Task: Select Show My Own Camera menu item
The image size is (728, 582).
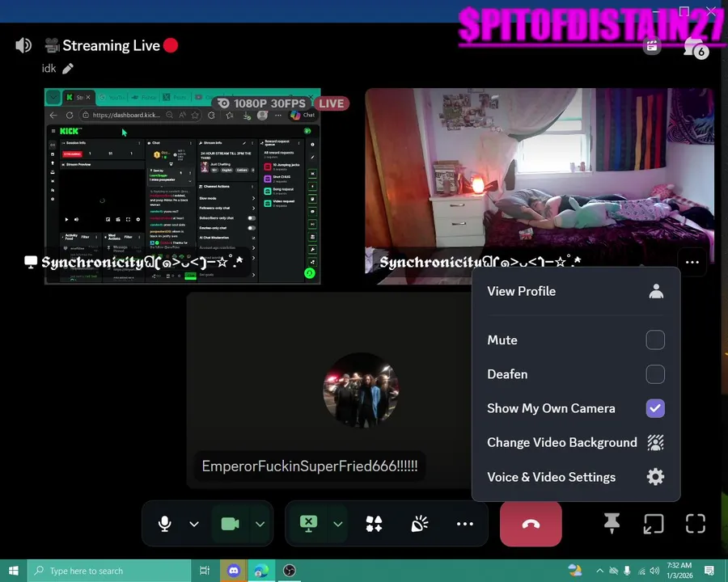Action: [x=576, y=408]
